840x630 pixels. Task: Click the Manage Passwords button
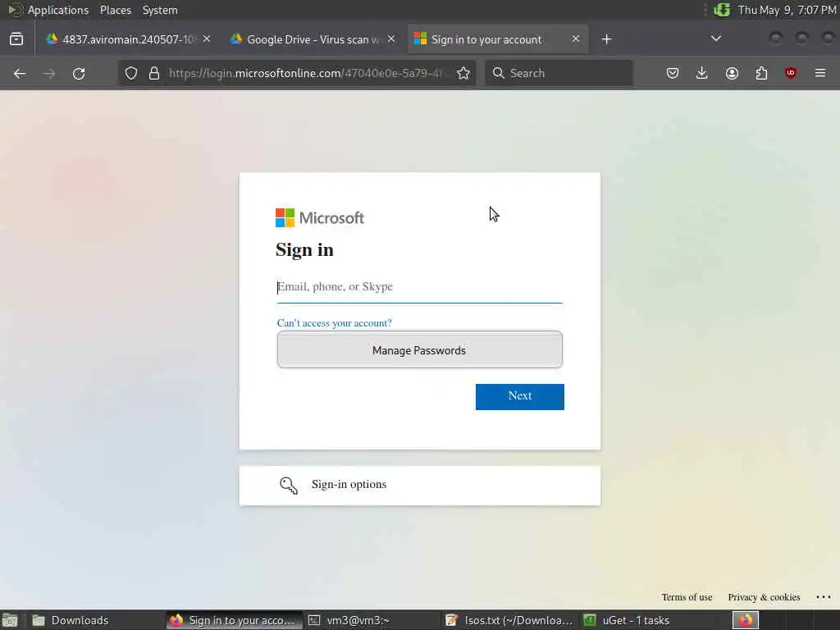click(419, 349)
